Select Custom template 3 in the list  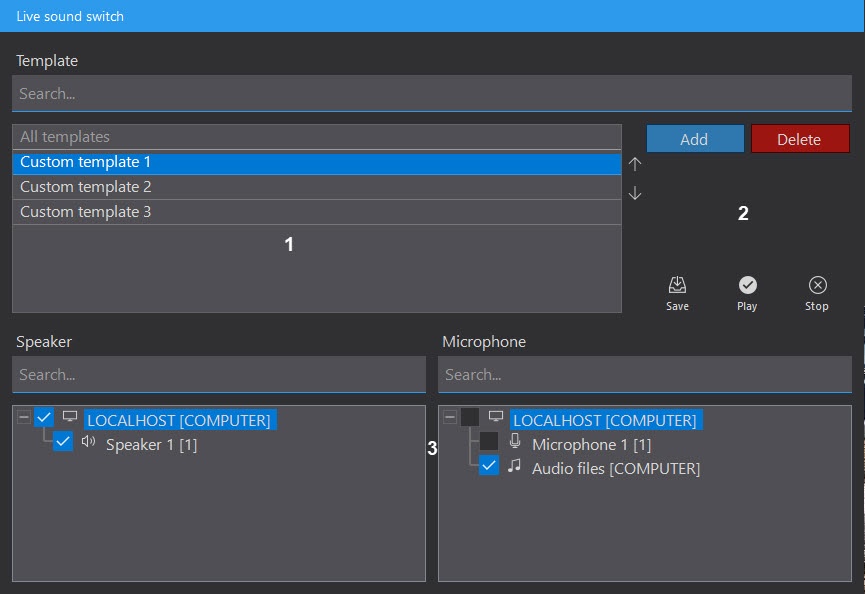point(317,212)
